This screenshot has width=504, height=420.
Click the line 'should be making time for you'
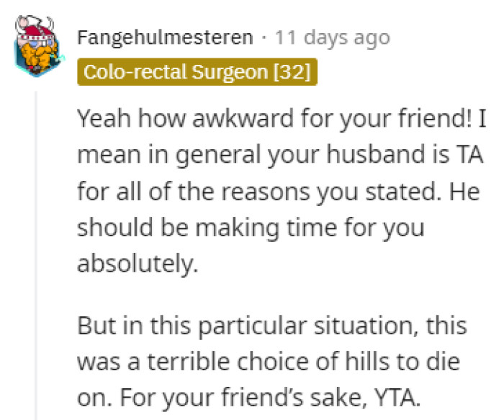coord(251,228)
